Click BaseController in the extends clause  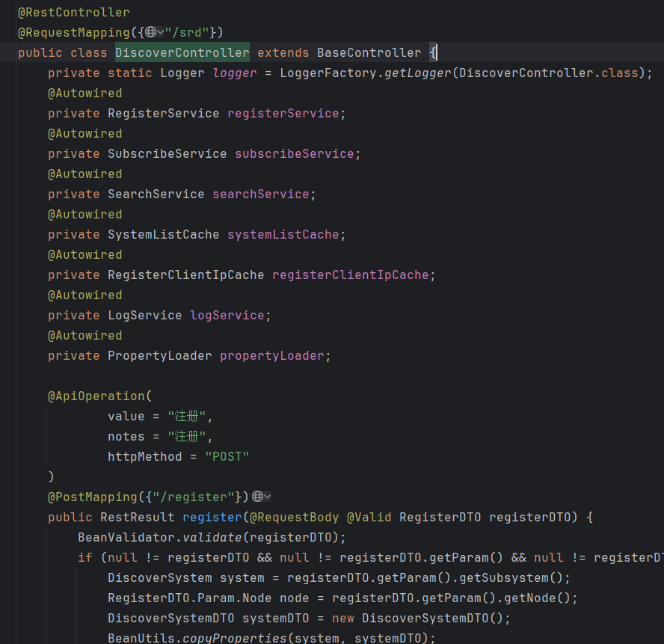coord(369,52)
